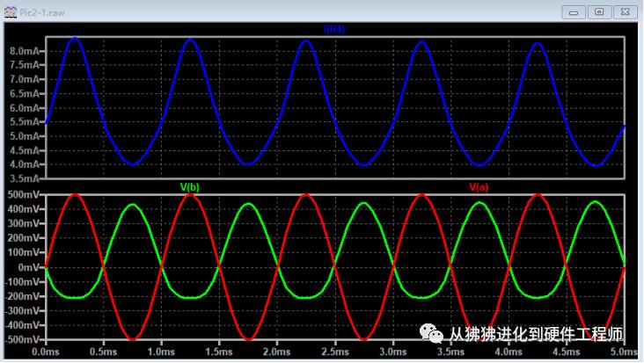Viewport: 644px width, 363px height.
Task: Click the 3.5mA axis label
Action: coord(25,178)
